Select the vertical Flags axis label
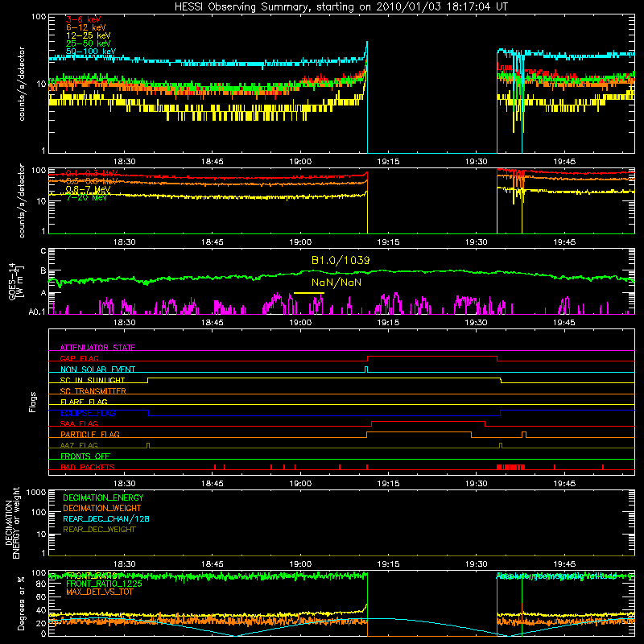Screen dimensions: 644x644 (32, 402)
